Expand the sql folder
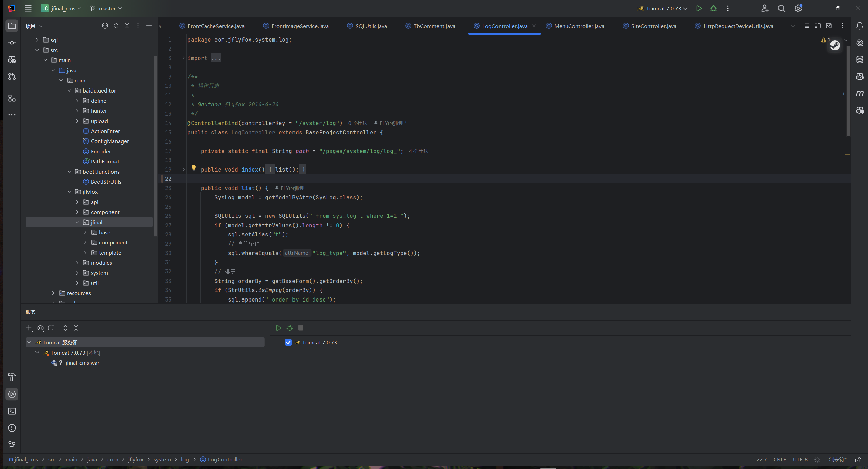 pyautogui.click(x=37, y=40)
